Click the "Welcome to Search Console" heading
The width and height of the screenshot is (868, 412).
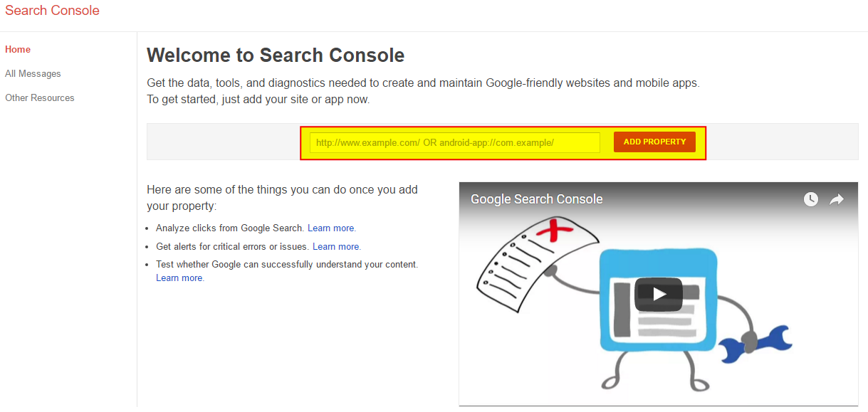click(x=276, y=56)
